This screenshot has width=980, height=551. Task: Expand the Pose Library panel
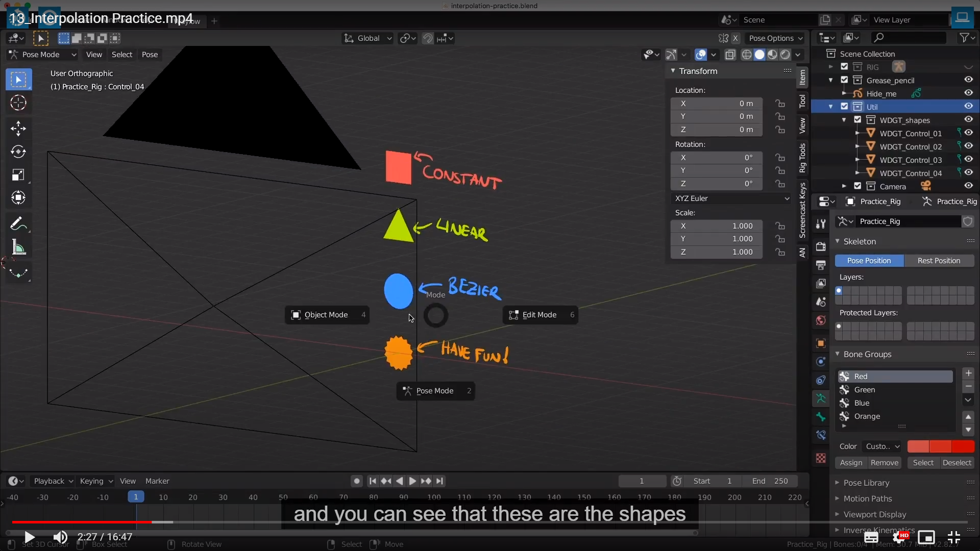click(x=866, y=483)
